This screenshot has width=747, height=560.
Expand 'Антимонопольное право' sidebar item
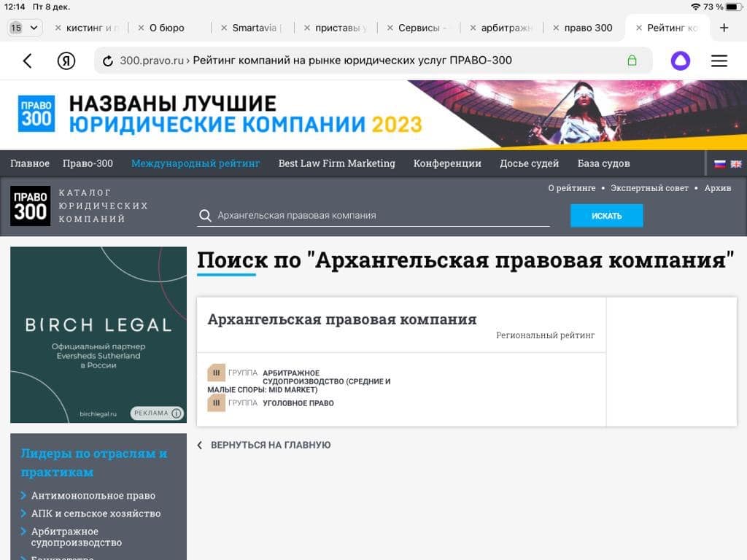(93, 495)
